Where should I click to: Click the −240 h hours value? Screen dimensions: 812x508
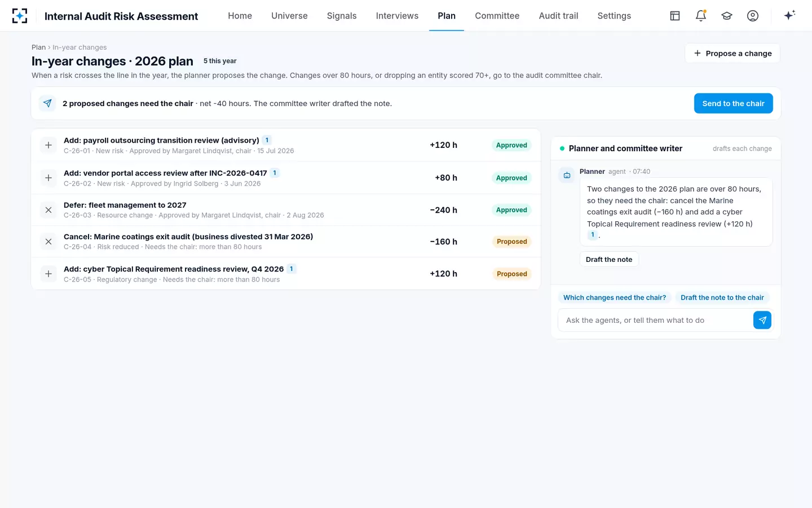pos(443,210)
